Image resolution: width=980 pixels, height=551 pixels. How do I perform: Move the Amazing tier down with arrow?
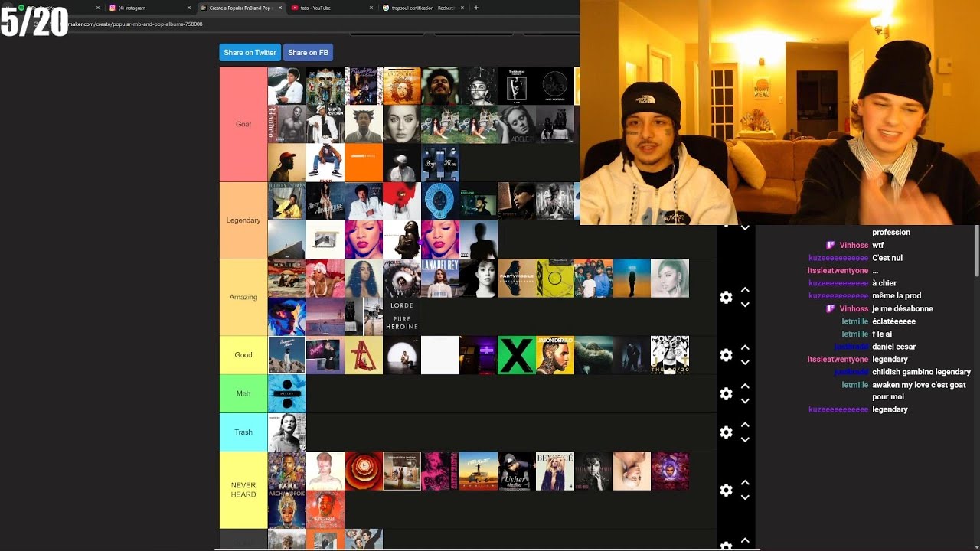click(745, 305)
